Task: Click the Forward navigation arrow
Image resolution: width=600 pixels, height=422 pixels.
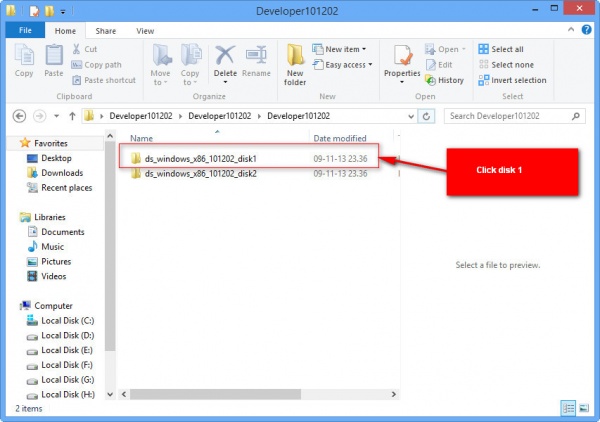Action: click(39, 116)
